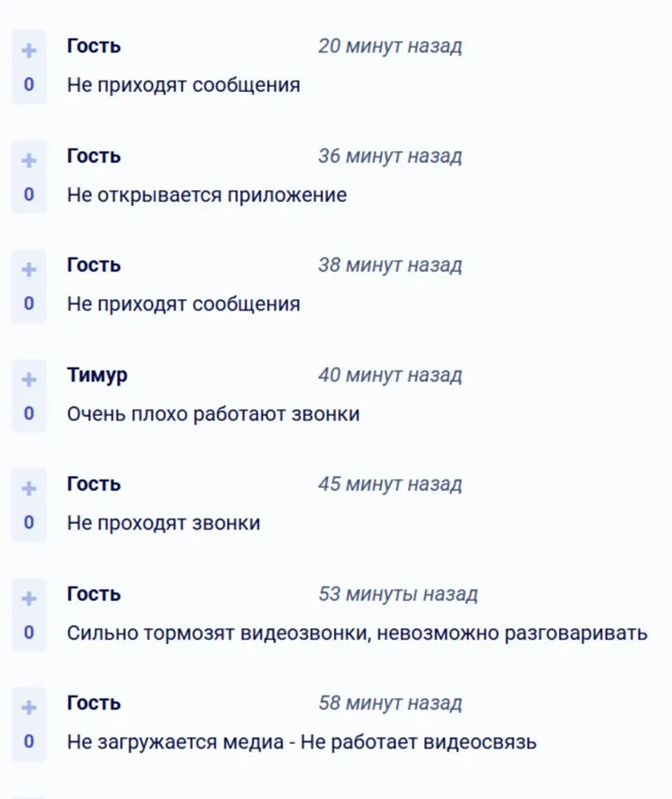Click the username Тимур
The width and height of the screenshot is (672, 799).
point(97,375)
